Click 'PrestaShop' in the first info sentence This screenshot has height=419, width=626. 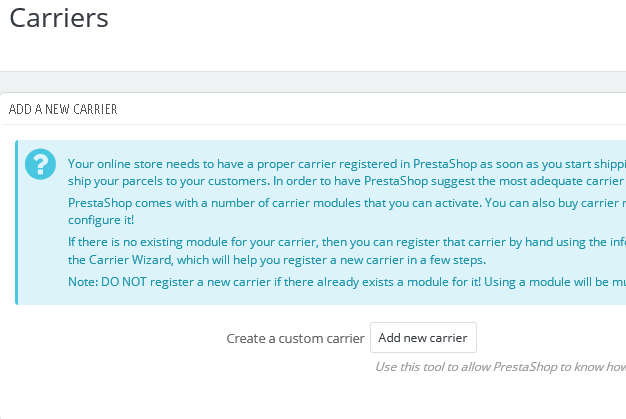pyautogui.click(x=445, y=164)
